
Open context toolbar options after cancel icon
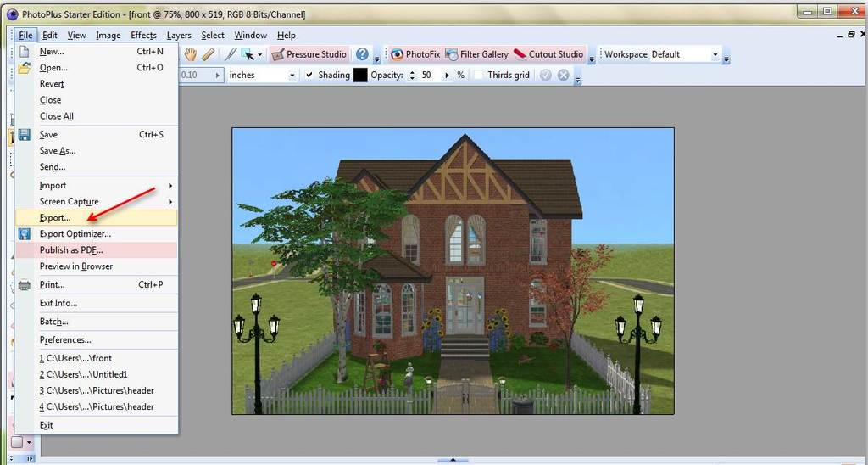click(578, 79)
